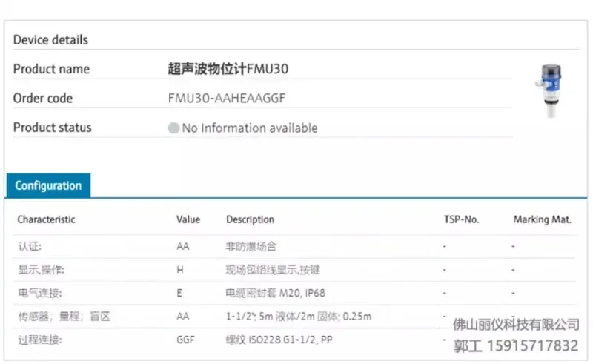Select the 显示,操作: characteristic label
593x364 pixels.
[42, 270]
